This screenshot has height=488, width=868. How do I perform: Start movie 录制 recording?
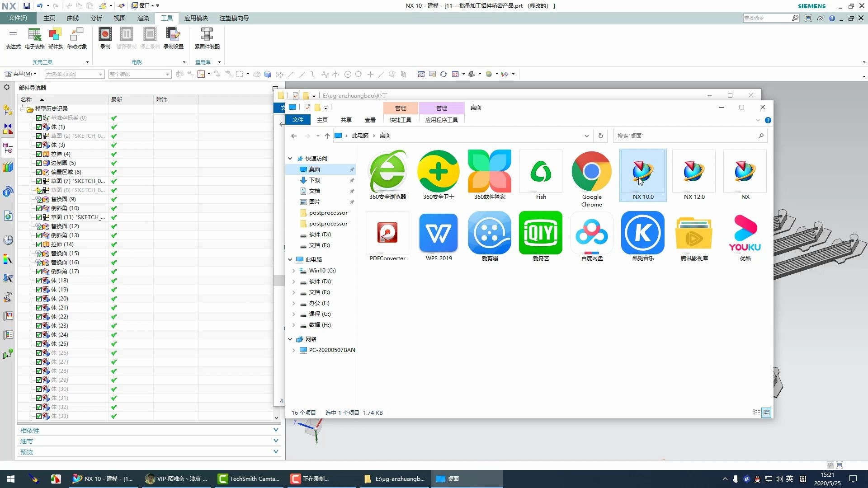pyautogui.click(x=105, y=38)
